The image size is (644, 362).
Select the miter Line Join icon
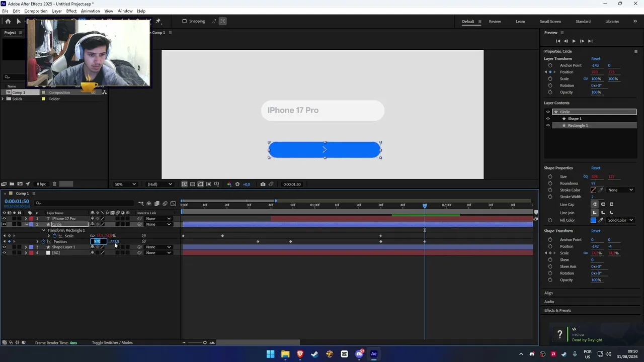pos(595,213)
